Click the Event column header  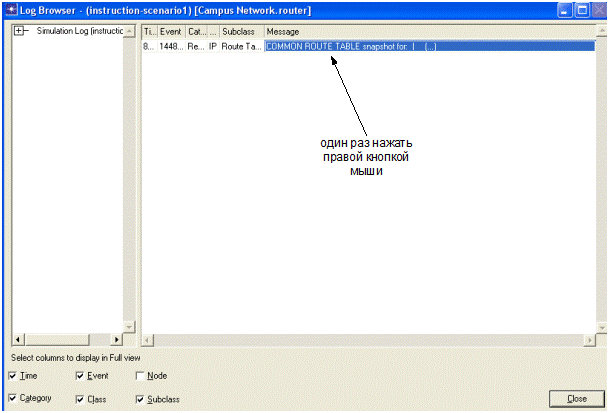point(171,32)
